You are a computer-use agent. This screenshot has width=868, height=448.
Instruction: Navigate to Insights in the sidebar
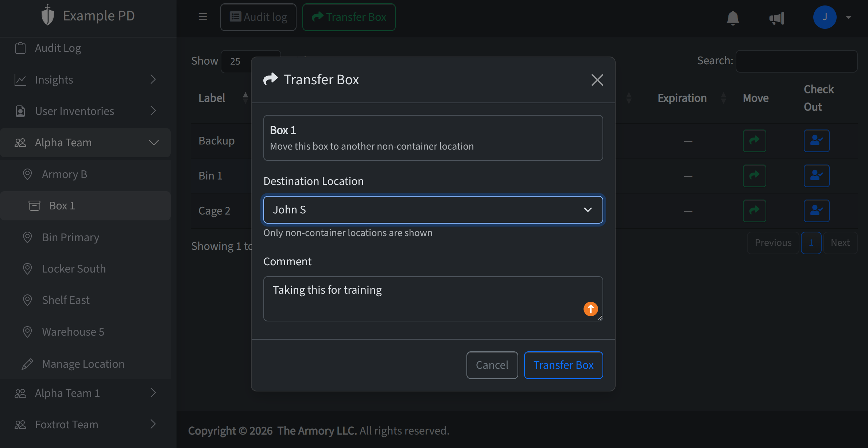pyautogui.click(x=54, y=80)
